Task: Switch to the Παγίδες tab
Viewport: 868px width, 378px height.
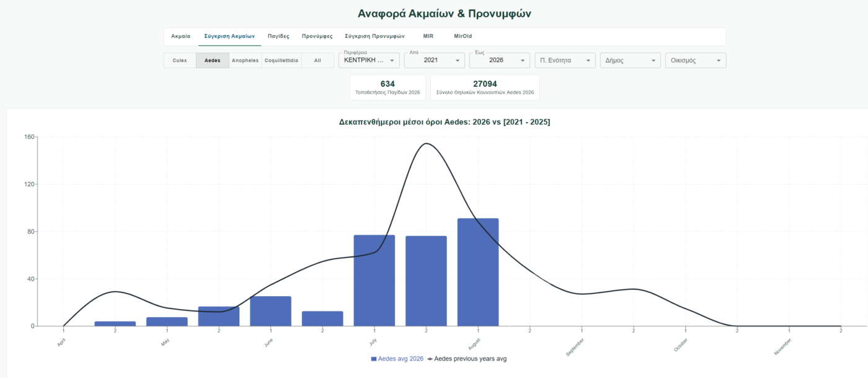Action: [x=278, y=37]
